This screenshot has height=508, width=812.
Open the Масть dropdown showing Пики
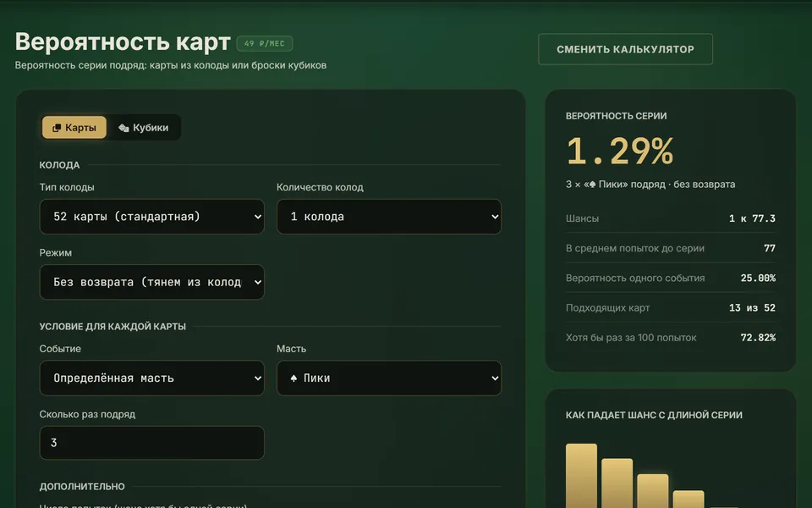(x=389, y=378)
